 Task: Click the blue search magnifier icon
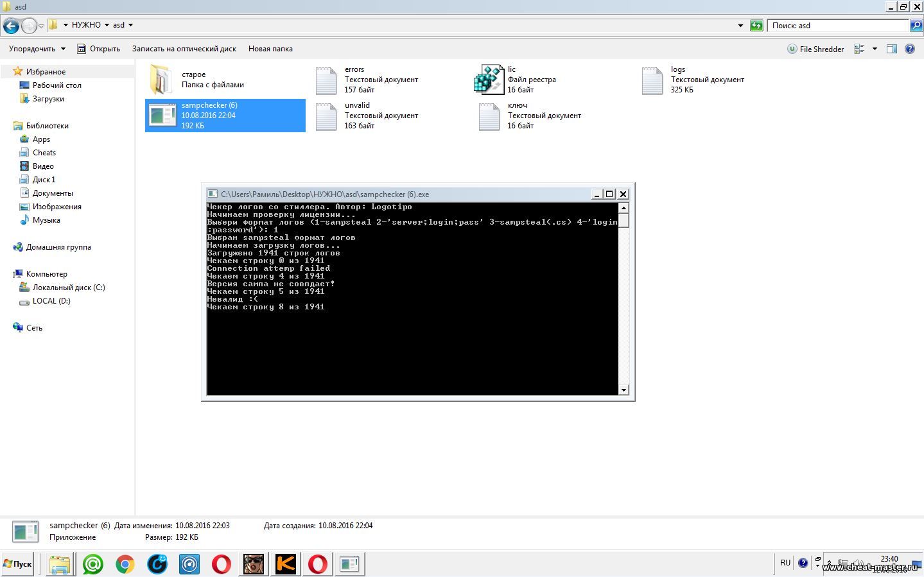[x=916, y=26]
